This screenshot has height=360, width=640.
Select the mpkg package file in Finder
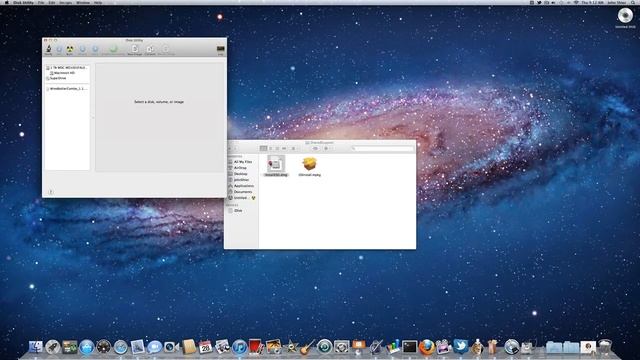click(309, 166)
